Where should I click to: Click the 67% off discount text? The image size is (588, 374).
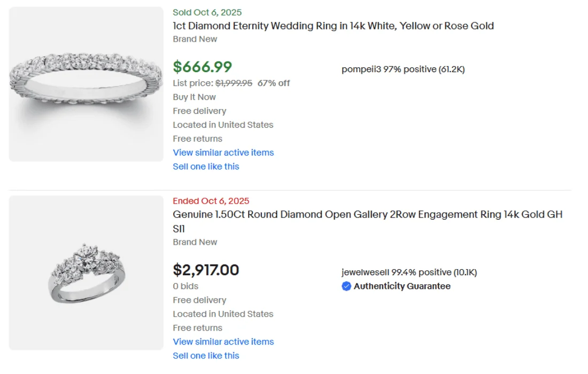(x=274, y=83)
